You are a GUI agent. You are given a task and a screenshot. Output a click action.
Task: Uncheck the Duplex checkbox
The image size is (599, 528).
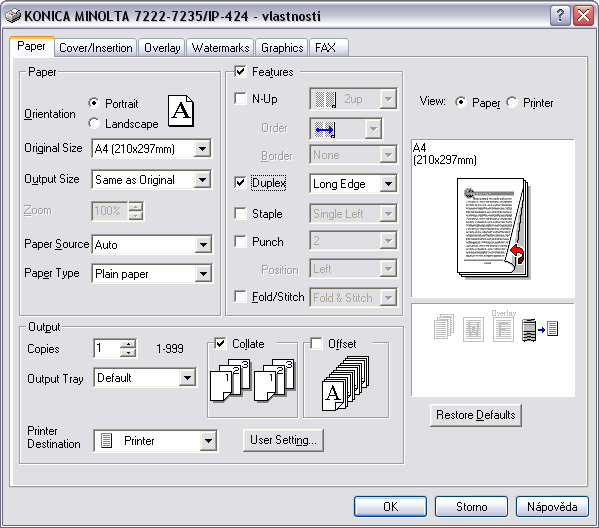[240, 182]
